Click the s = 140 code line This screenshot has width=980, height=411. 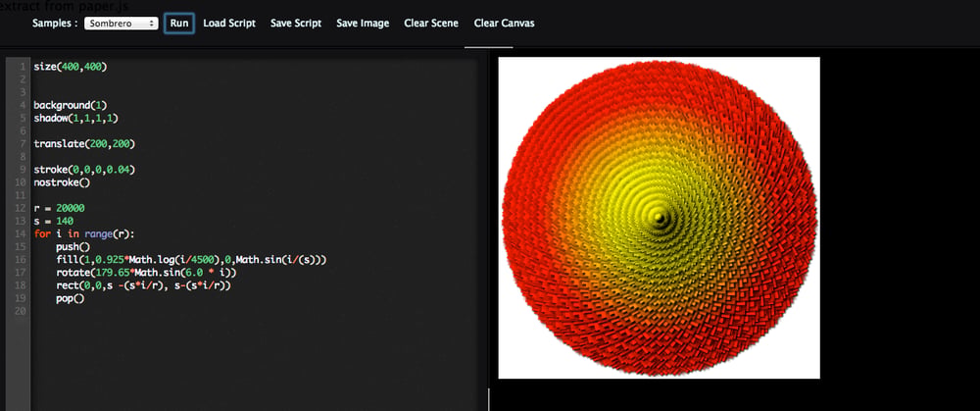pyautogui.click(x=54, y=222)
